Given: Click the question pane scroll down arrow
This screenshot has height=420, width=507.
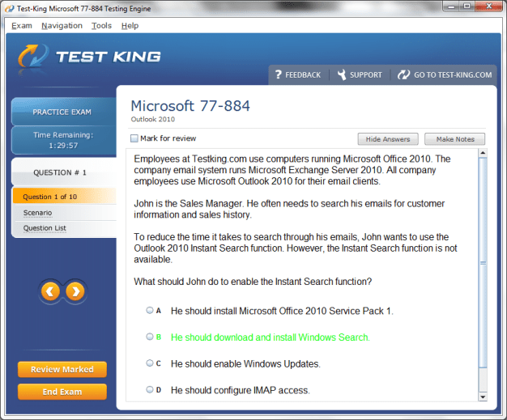Looking at the screenshot, I should (483, 397).
